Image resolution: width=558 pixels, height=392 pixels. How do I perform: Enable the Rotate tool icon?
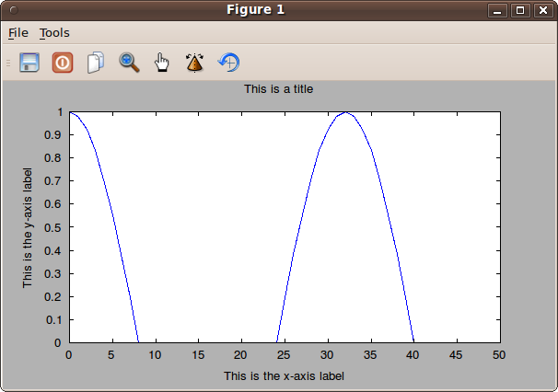pos(194,63)
